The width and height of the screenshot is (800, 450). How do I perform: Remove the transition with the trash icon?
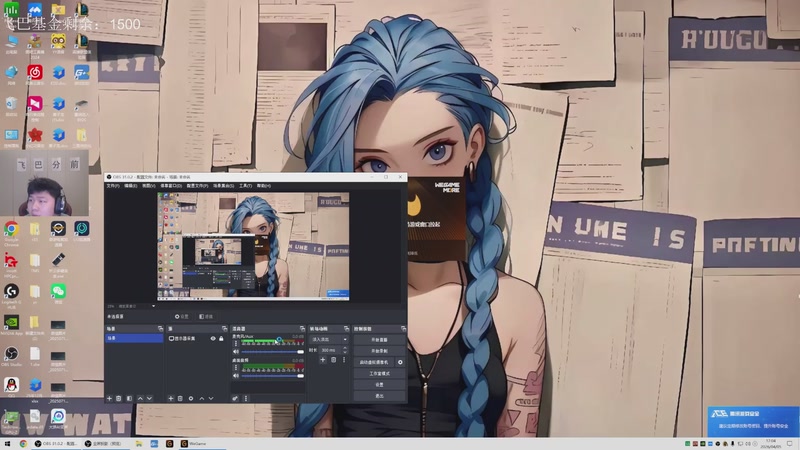click(x=333, y=360)
